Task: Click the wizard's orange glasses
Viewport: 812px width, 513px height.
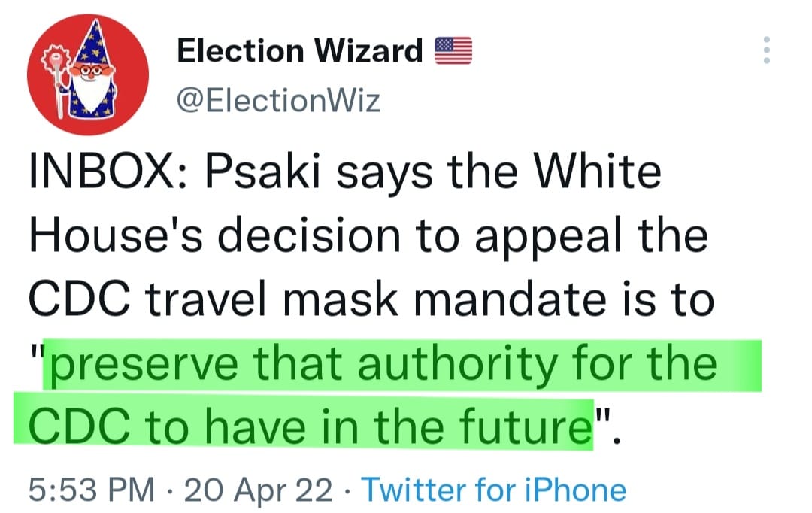Action: click(x=89, y=70)
